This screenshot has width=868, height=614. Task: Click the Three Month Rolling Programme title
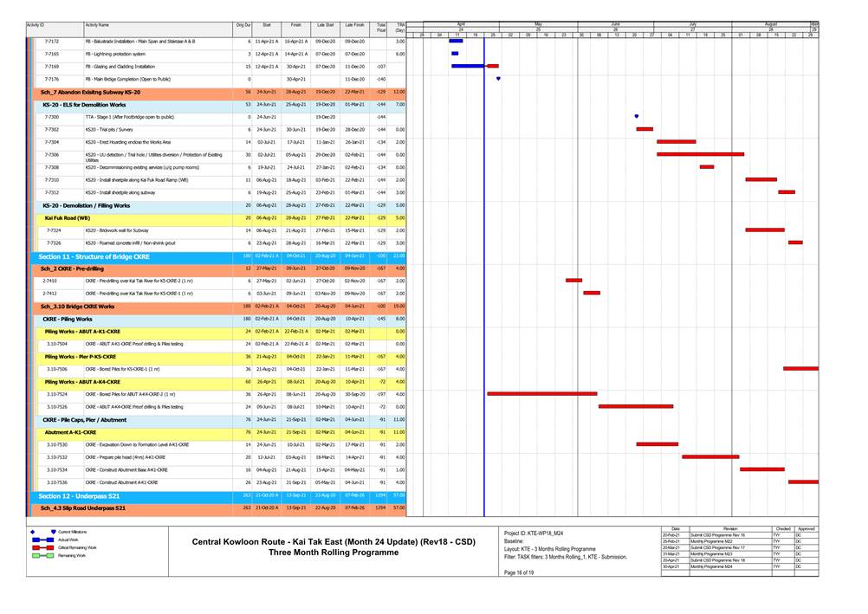(x=333, y=553)
